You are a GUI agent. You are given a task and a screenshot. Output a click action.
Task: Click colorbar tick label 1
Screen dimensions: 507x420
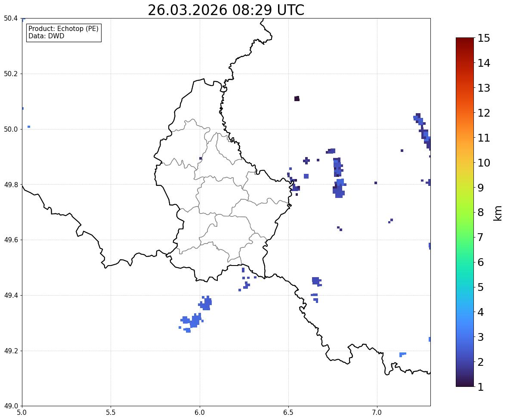point(481,387)
